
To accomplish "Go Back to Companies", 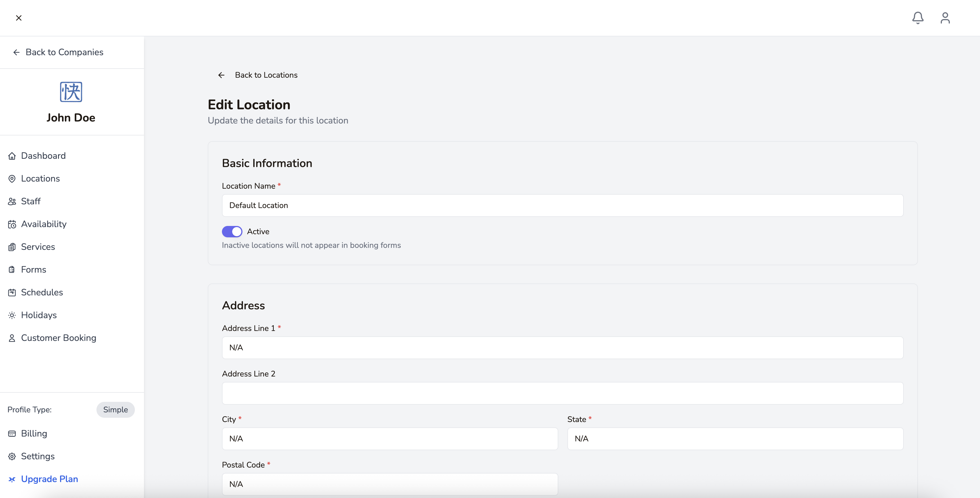I will click(x=64, y=52).
